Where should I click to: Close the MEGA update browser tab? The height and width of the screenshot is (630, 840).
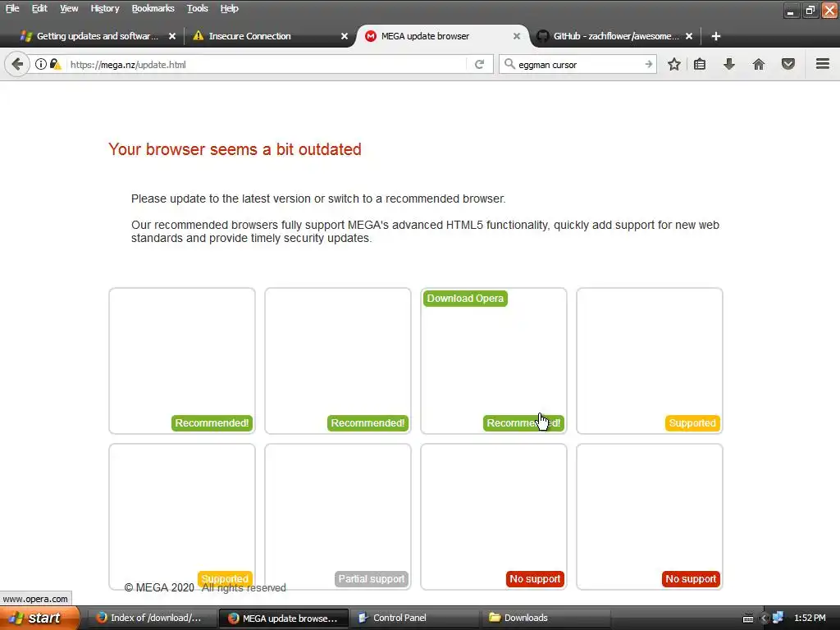[517, 36]
